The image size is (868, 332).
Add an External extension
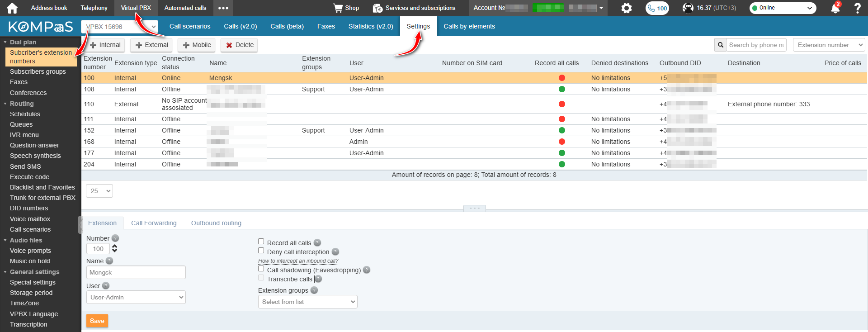click(152, 45)
